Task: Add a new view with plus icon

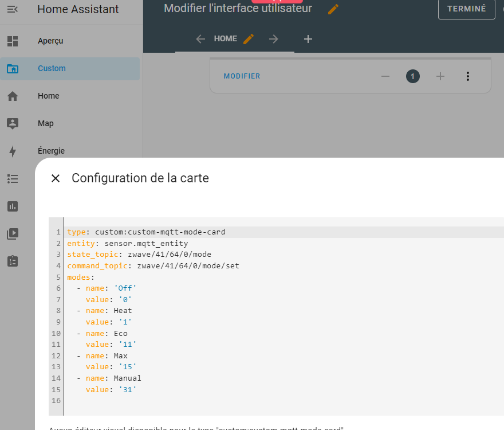Action: pyautogui.click(x=308, y=39)
